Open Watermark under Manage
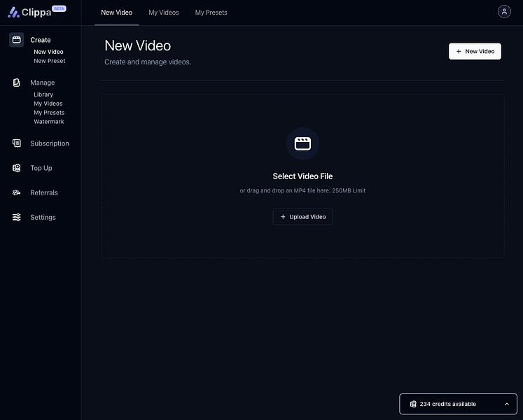523x420 pixels. pos(49,121)
